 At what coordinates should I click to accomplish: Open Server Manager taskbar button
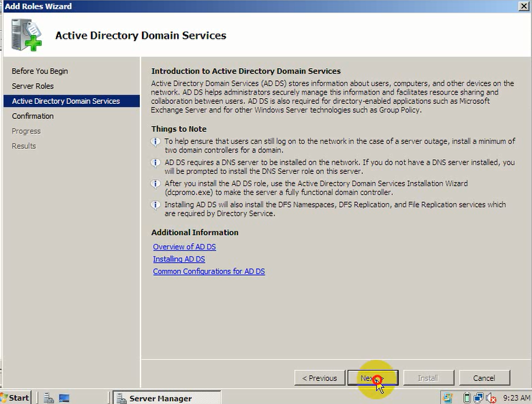pyautogui.click(x=166, y=398)
